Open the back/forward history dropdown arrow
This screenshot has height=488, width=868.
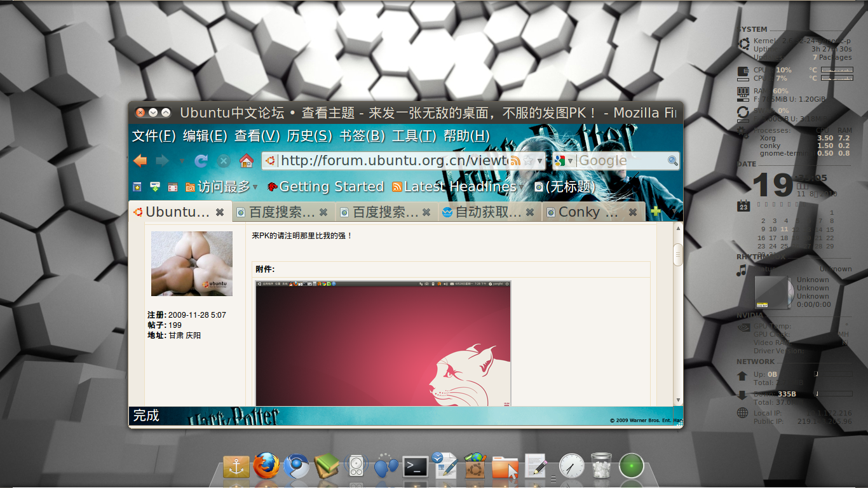point(182,161)
